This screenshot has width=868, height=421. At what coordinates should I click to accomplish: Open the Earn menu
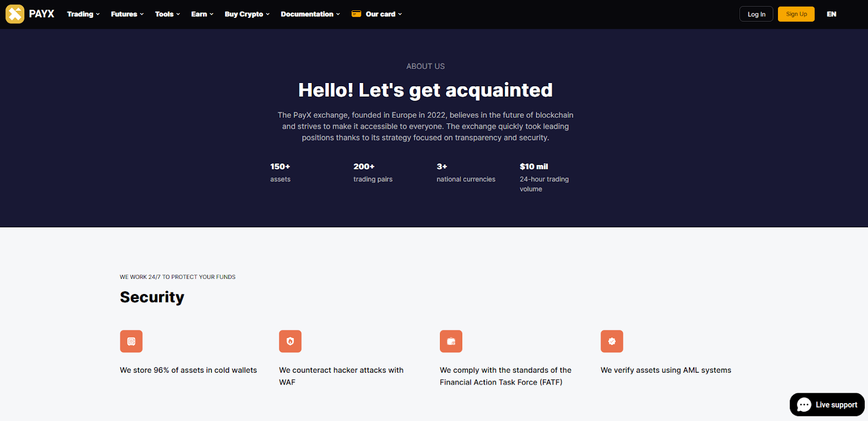[202, 14]
